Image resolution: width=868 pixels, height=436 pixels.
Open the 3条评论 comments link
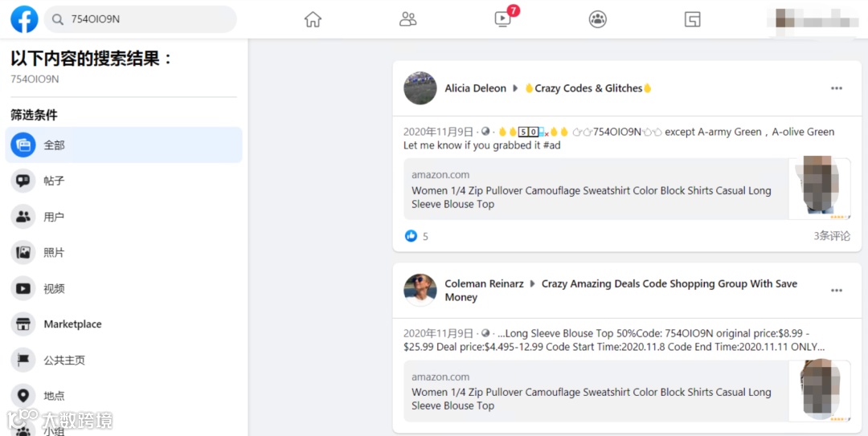pos(832,236)
